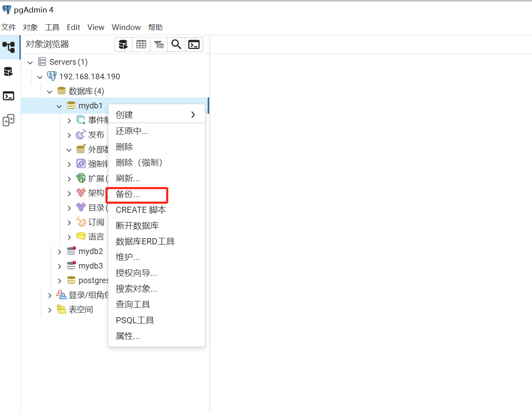The height and width of the screenshot is (413, 532).
Task: Click the 语言 languages icon
Action: click(x=81, y=237)
